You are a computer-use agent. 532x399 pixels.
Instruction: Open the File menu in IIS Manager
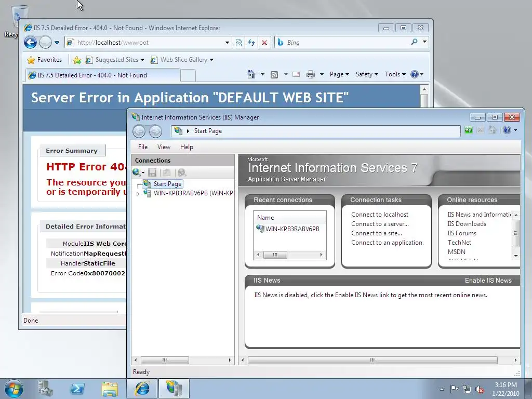click(x=143, y=147)
